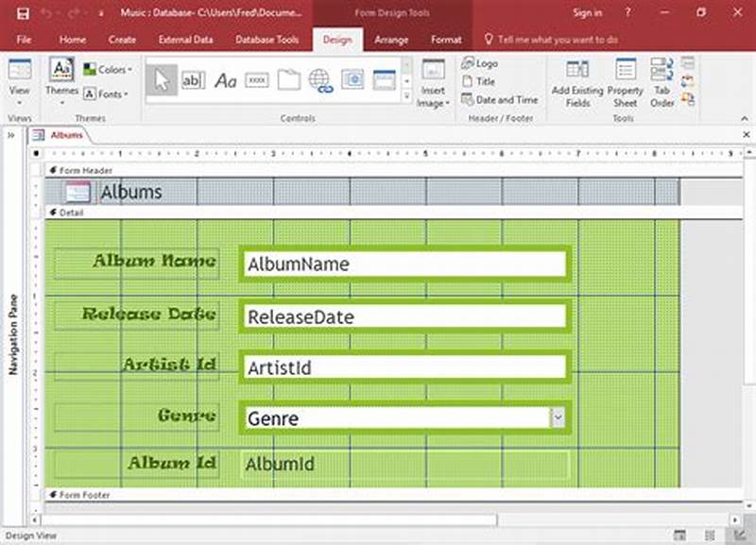
Task: Select the Hyperlink control
Action: pyautogui.click(x=319, y=81)
